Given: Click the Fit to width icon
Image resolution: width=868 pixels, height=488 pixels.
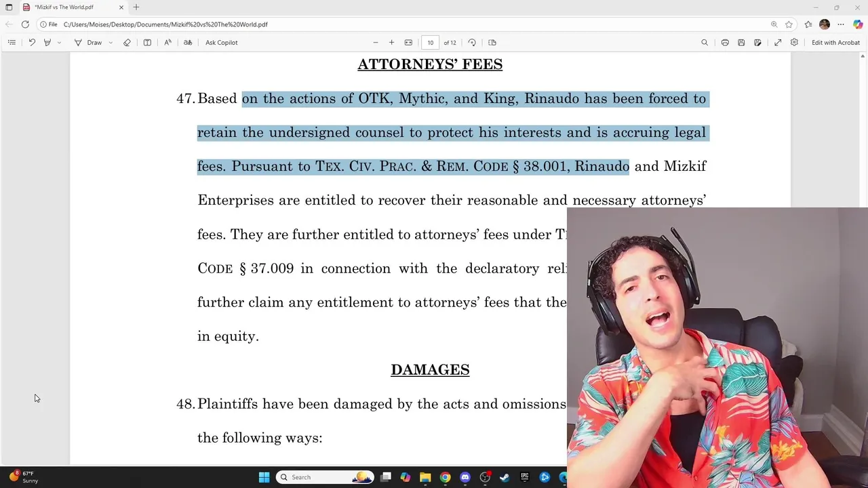Looking at the screenshot, I should click(408, 42).
